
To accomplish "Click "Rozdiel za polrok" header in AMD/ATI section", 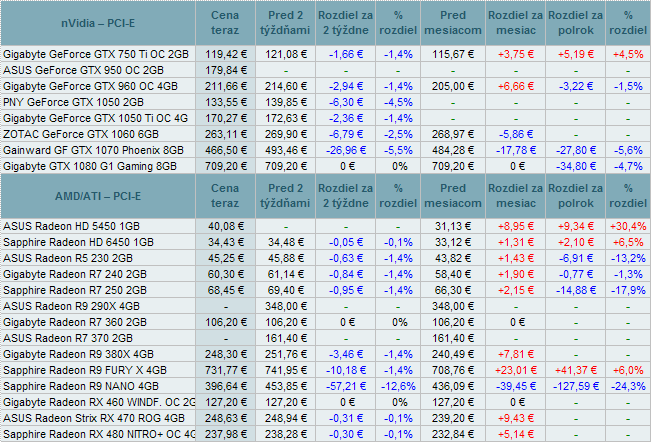I will (575, 196).
